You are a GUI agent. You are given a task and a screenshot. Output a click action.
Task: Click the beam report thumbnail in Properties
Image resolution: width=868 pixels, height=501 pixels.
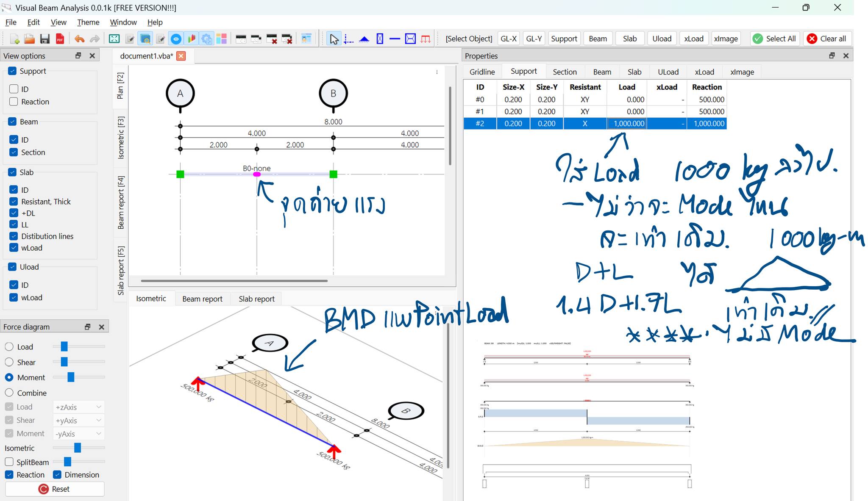[587, 415]
